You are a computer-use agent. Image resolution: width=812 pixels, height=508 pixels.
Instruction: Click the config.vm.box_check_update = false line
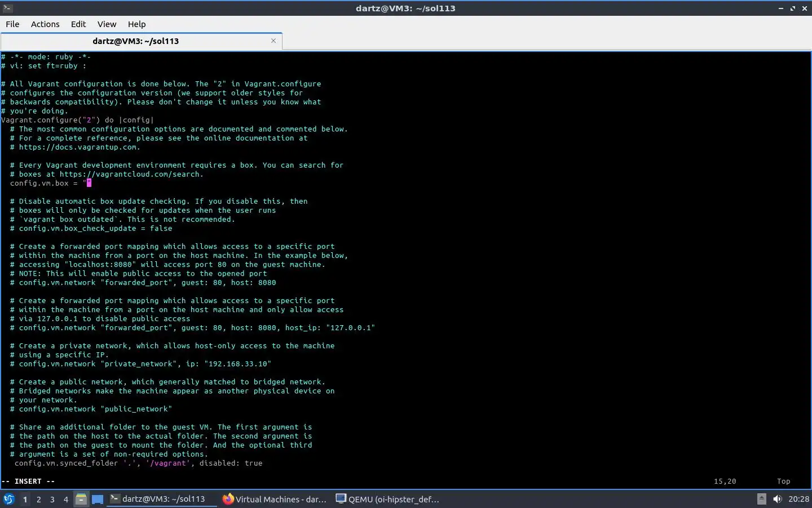point(91,228)
